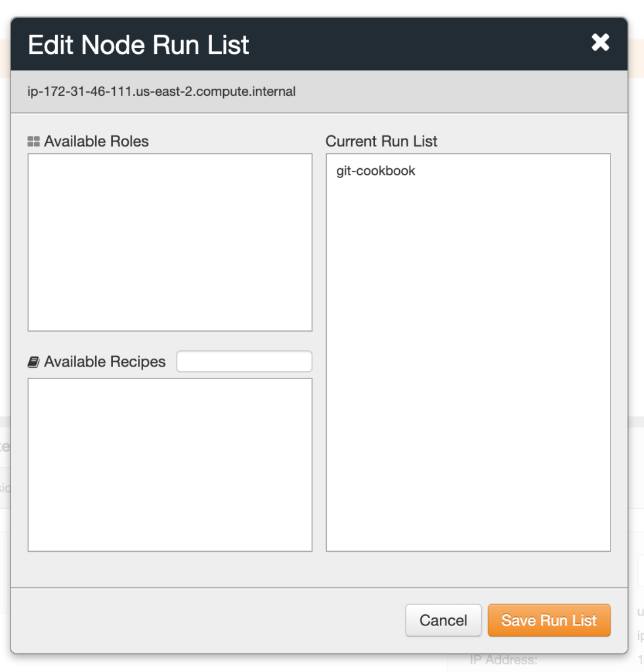Click the gray hostname bar's empty right side
644x672 pixels.
click(x=460, y=92)
